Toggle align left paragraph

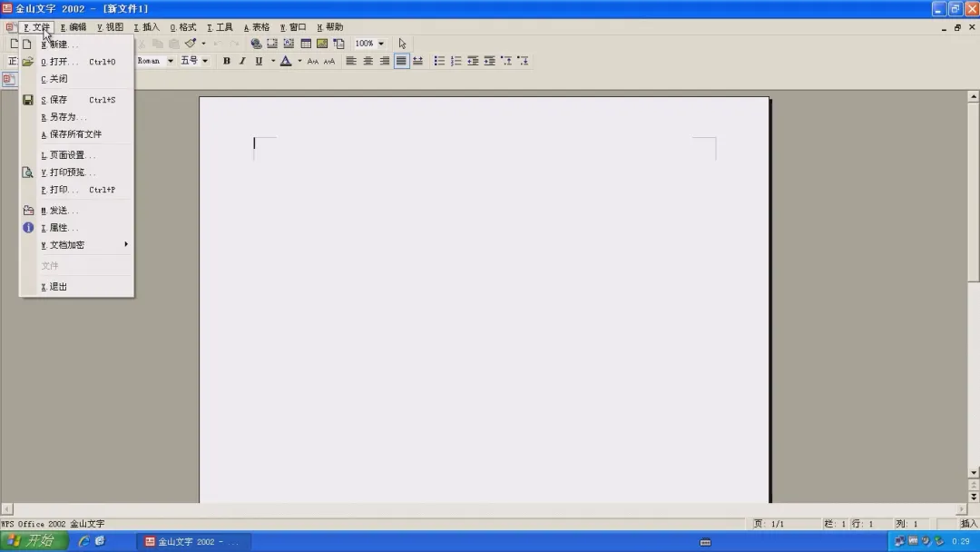(351, 61)
